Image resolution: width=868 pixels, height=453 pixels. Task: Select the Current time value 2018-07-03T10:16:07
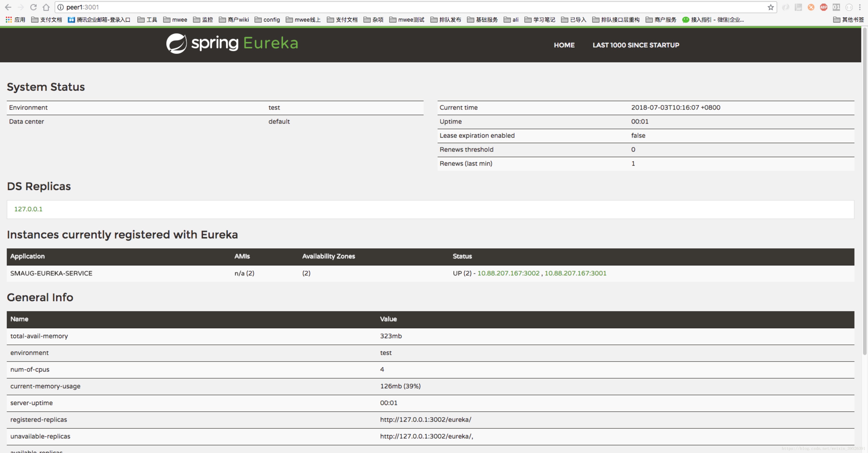[676, 107]
